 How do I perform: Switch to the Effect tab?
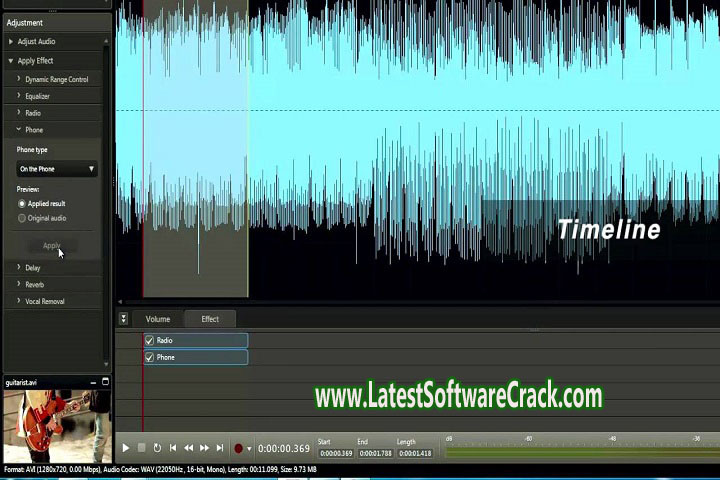pyautogui.click(x=210, y=319)
